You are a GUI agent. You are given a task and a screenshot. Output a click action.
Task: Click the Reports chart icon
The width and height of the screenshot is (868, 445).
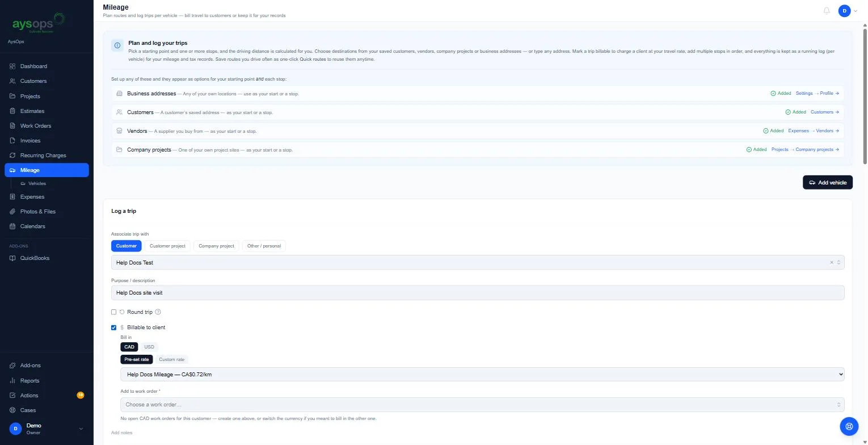(x=12, y=380)
